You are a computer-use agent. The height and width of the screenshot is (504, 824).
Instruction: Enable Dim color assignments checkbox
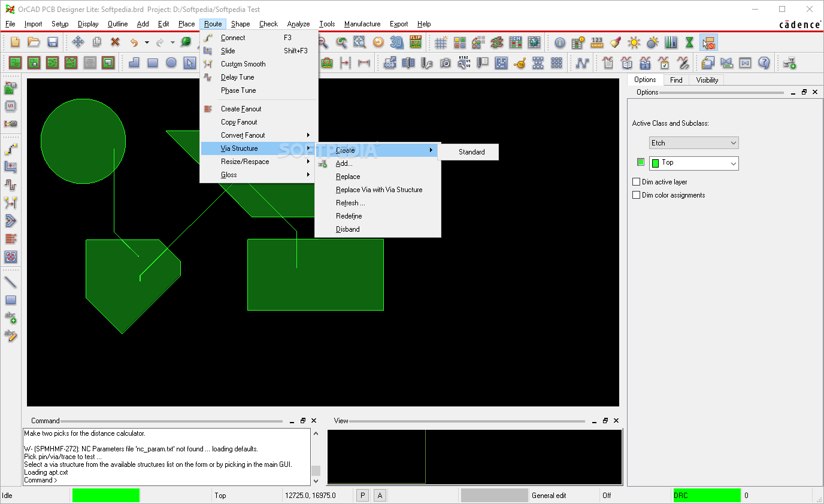click(x=637, y=195)
